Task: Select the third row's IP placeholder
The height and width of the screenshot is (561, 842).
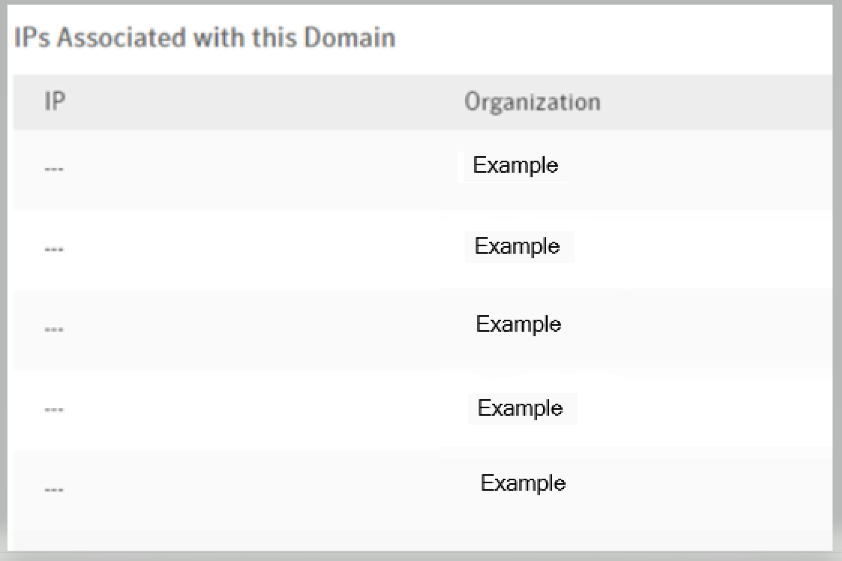Action: tap(54, 329)
